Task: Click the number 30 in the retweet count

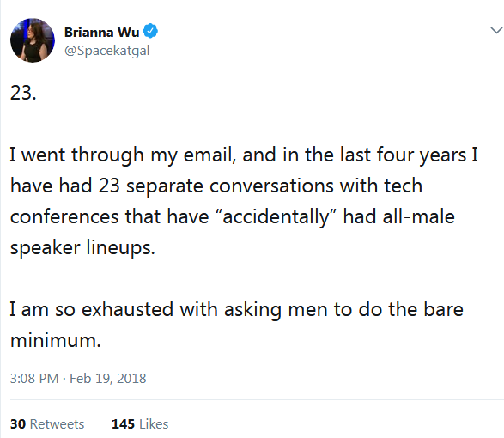Action: click(18, 424)
